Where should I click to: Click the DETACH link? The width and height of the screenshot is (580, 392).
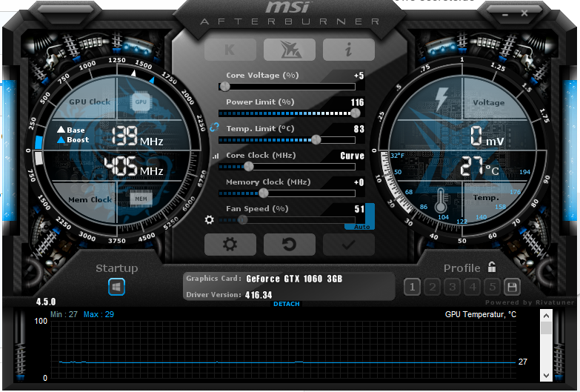(x=287, y=304)
